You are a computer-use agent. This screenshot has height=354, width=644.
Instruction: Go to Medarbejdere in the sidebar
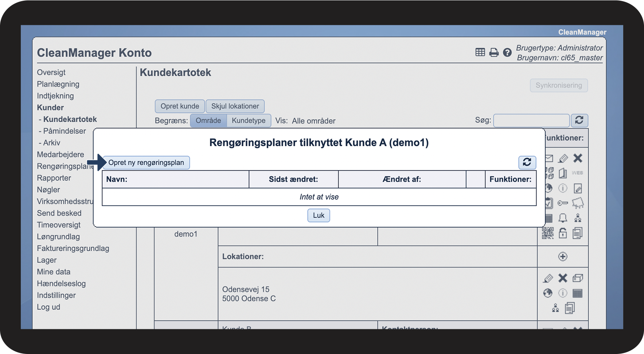pos(61,155)
